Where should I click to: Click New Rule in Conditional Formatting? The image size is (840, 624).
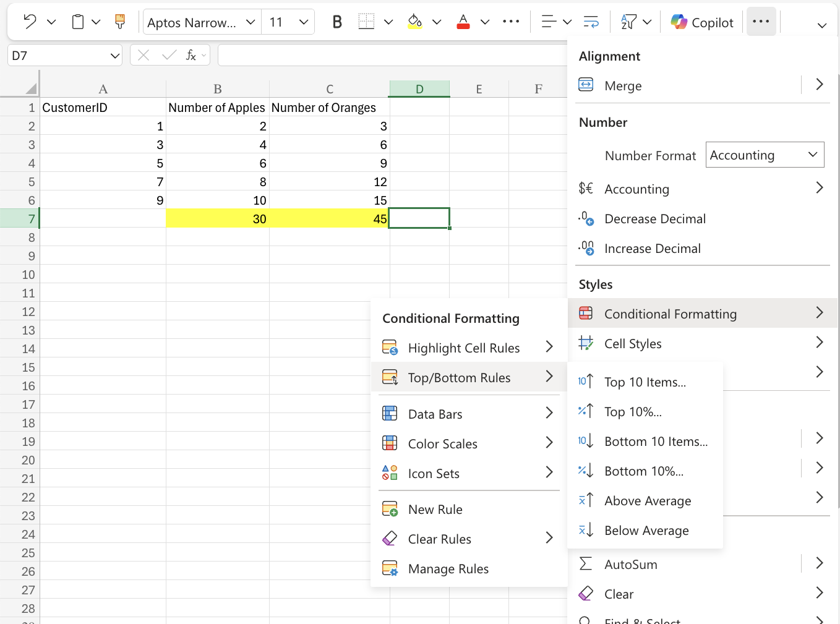point(435,509)
